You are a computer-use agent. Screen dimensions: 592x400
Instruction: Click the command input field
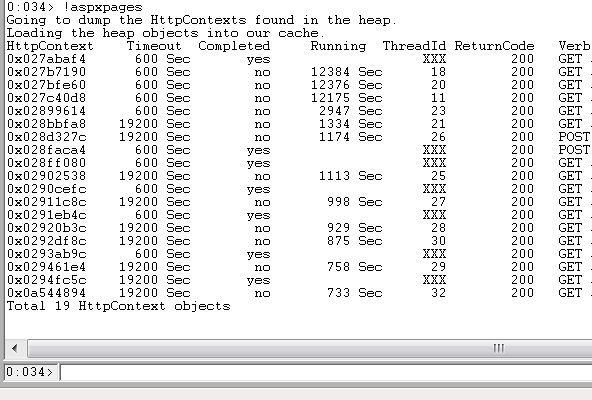(x=326, y=373)
